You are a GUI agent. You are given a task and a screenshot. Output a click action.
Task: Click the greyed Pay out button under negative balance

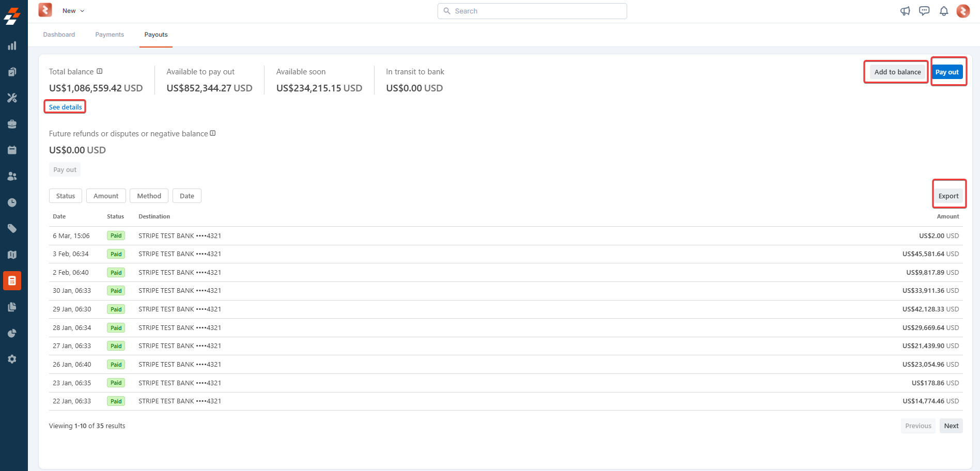65,170
